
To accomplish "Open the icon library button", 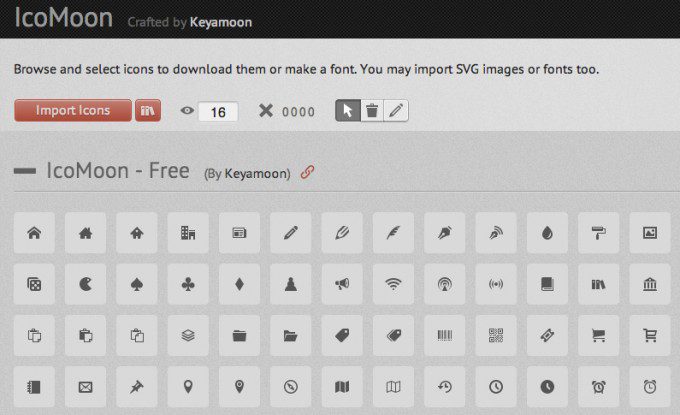I will tap(148, 110).
